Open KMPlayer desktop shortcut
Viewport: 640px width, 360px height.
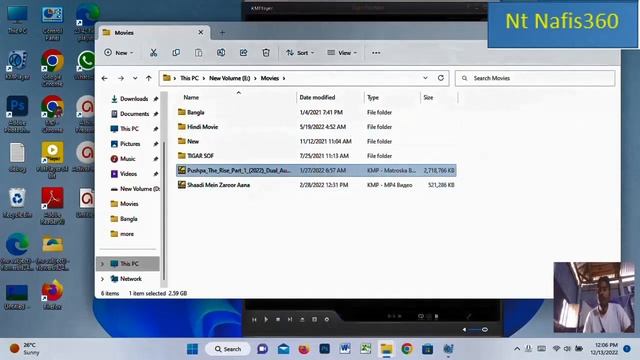[x=17, y=65]
